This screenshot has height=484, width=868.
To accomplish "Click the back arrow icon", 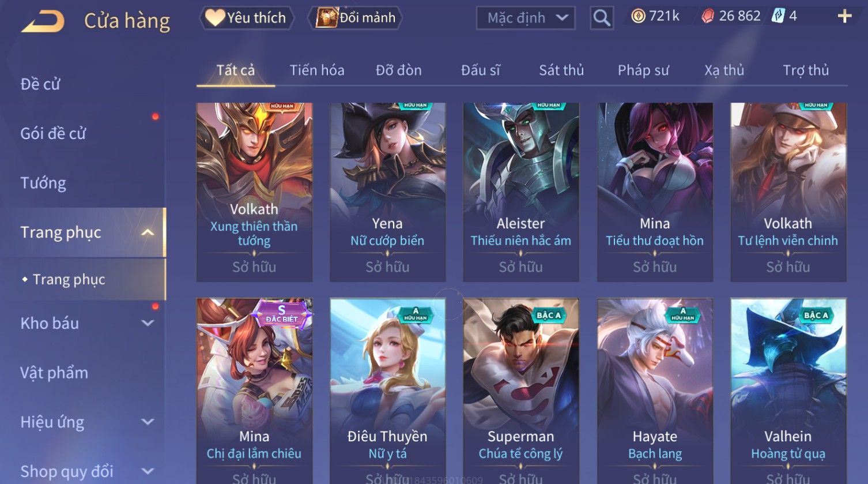I will [x=43, y=22].
